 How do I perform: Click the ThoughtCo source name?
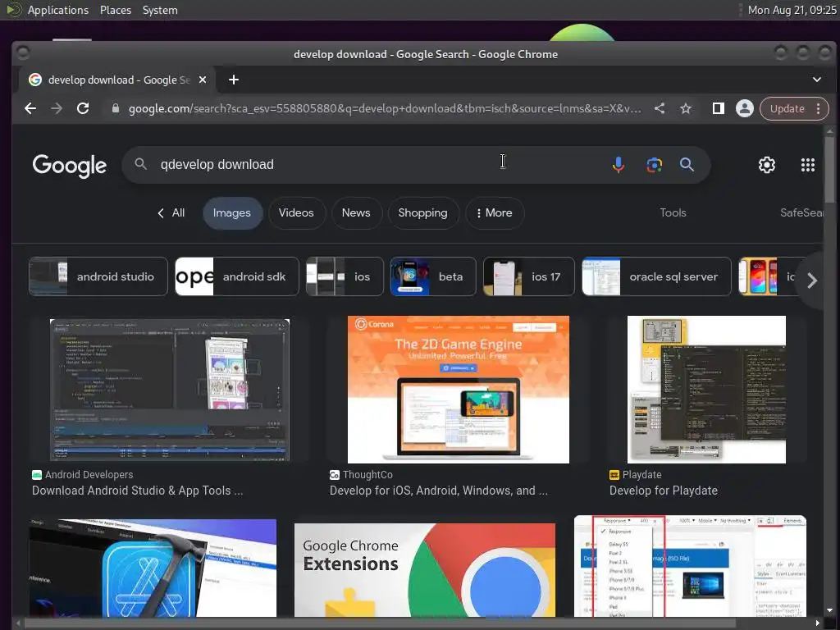coord(367,475)
